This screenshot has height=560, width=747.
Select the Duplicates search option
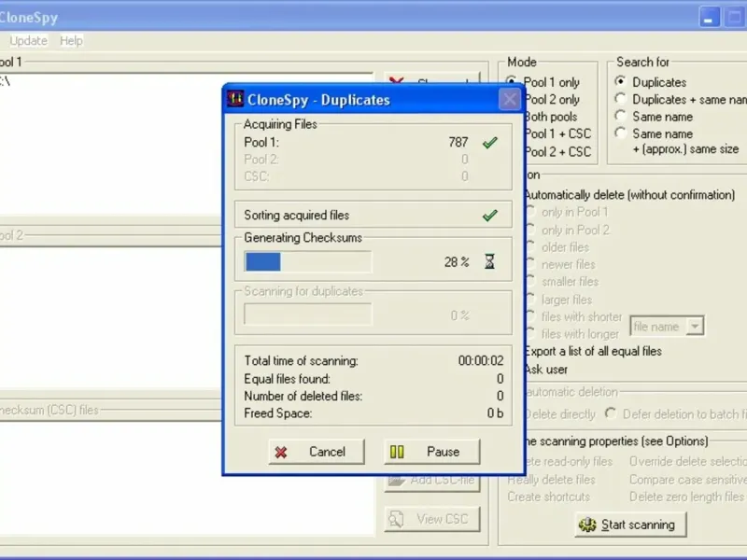pos(650,82)
